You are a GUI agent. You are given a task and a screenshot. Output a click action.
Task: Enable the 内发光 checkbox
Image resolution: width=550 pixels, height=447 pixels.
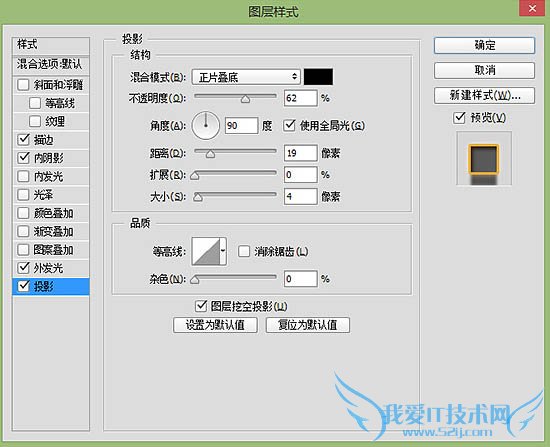(23, 176)
